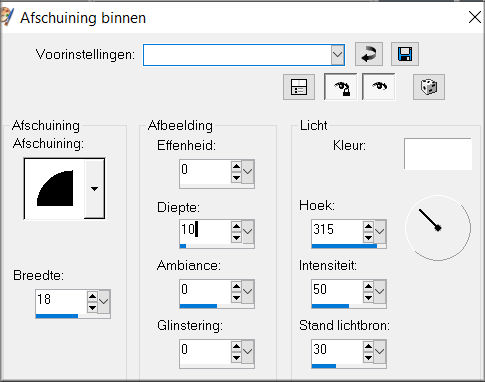485x382 pixels.
Task: Click inside the Glinstering value field
Action: pos(205,350)
